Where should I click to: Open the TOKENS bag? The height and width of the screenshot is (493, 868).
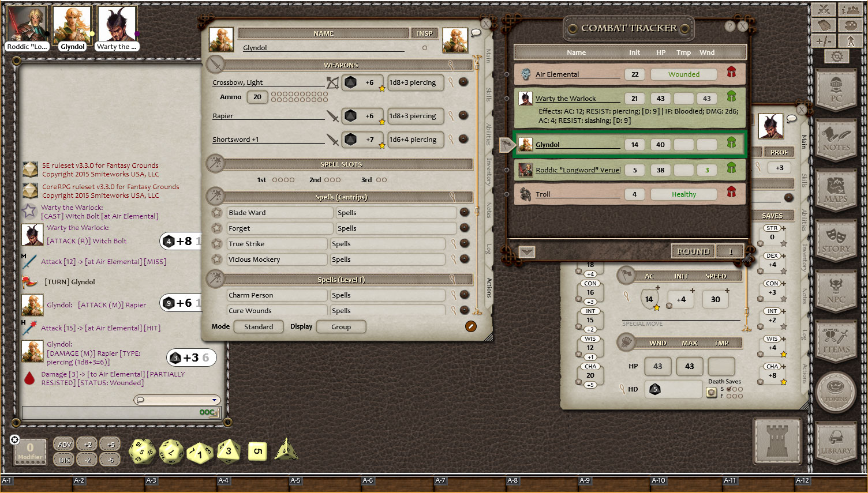pos(836,393)
